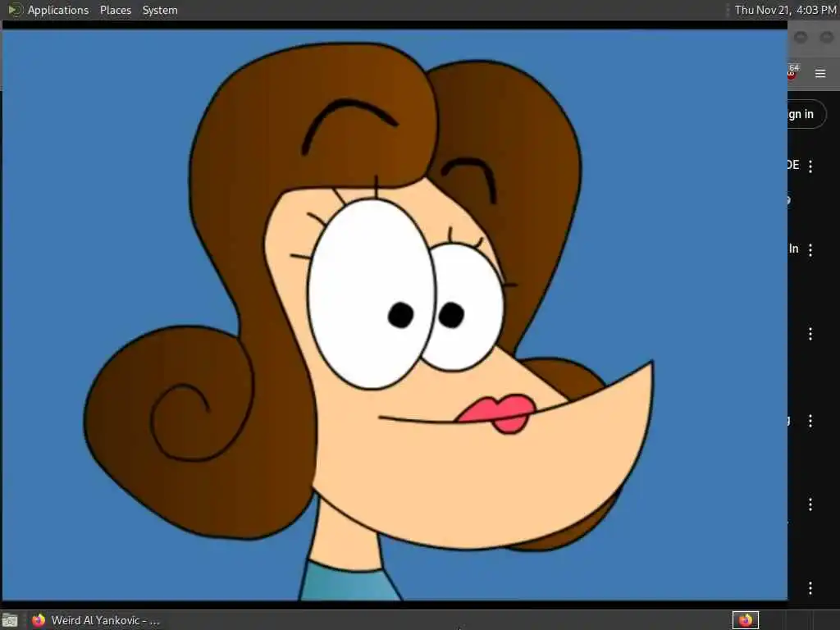Open the Firefox hamburger menu
The image size is (840, 630).
(x=820, y=73)
